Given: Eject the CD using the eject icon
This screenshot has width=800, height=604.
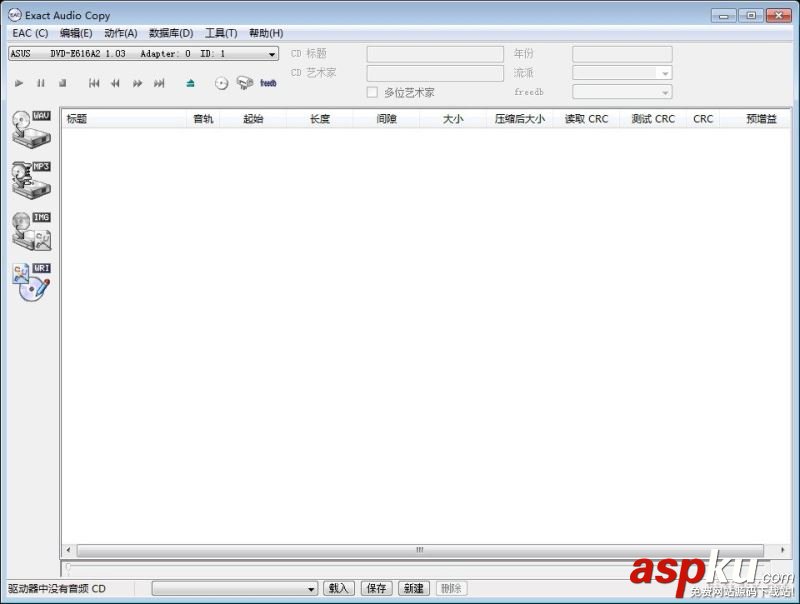Looking at the screenshot, I should [x=190, y=84].
